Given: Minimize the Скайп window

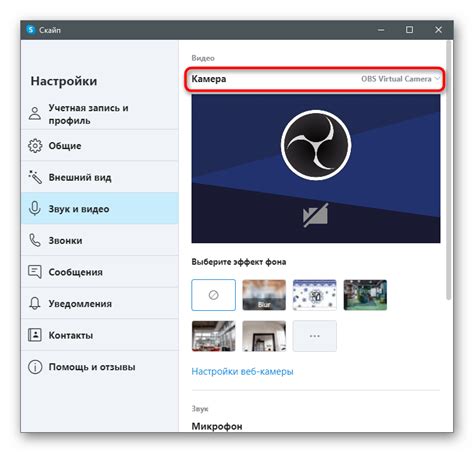Looking at the screenshot, I should 381,30.
